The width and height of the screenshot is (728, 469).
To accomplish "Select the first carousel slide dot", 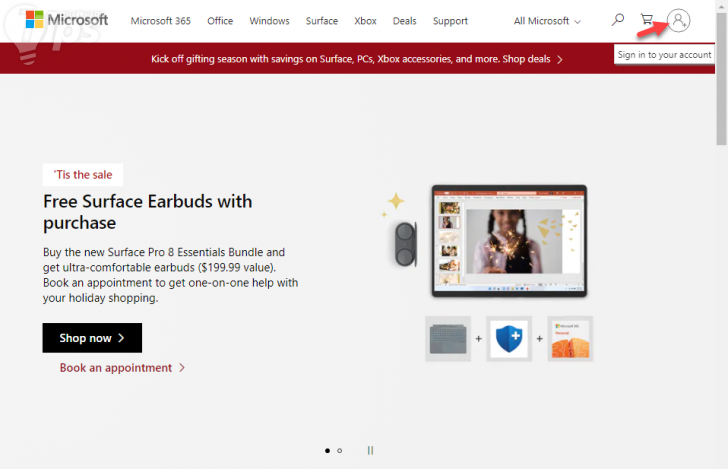I will 327,450.
